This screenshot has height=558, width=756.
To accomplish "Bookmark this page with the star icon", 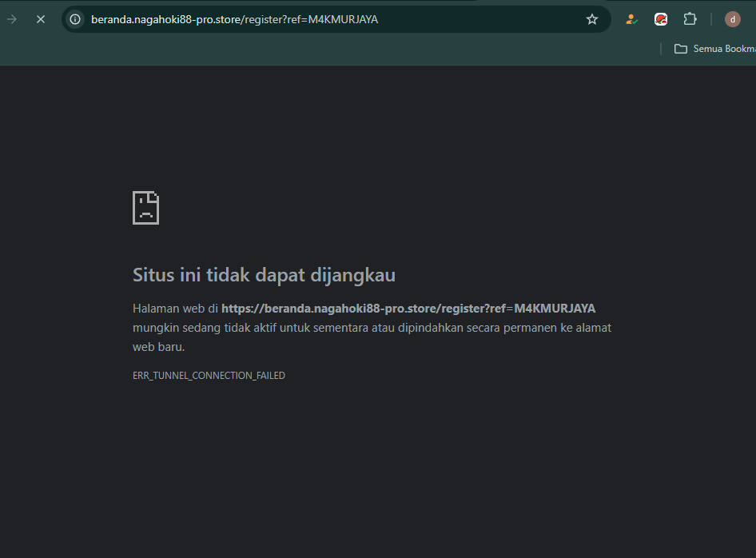I will [x=592, y=19].
